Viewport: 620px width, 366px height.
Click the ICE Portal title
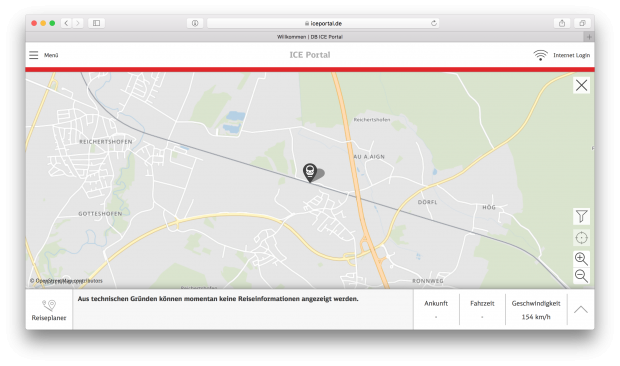pos(310,55)
